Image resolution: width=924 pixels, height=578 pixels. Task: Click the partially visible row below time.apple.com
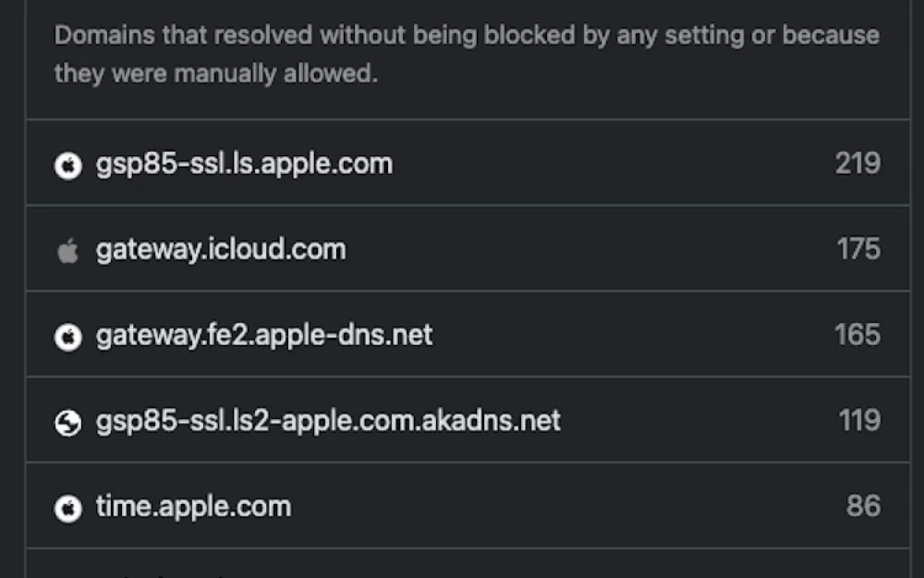tap(468, 564)
